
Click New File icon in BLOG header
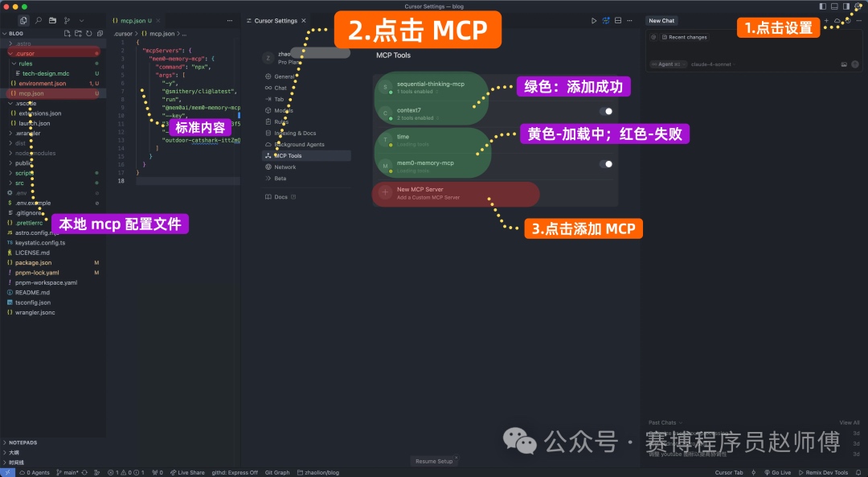tap(67, 33)
